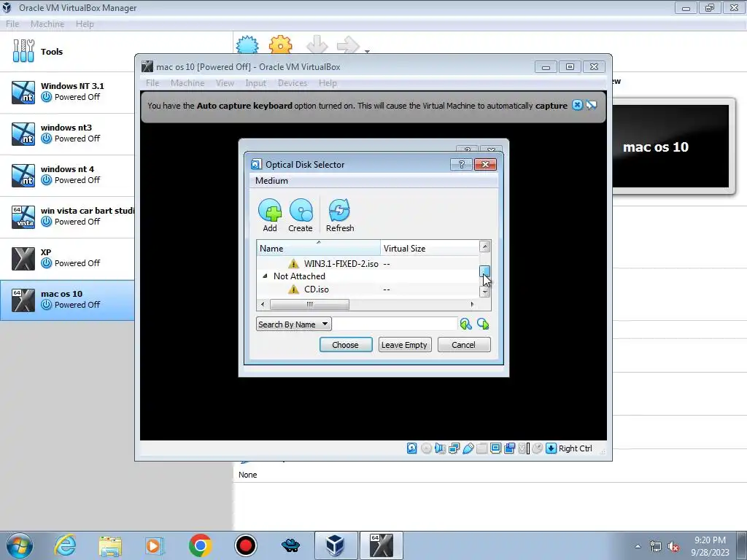The height and width of the screenshot is (560, 747).
Task: Open the File menu in VM window
Action: pos(152,83)
